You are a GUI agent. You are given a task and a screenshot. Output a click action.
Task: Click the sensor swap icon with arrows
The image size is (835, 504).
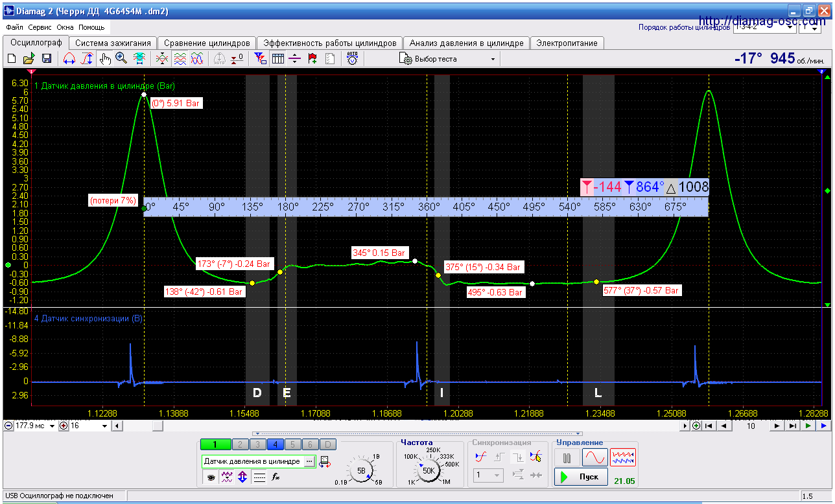(325, 461)
